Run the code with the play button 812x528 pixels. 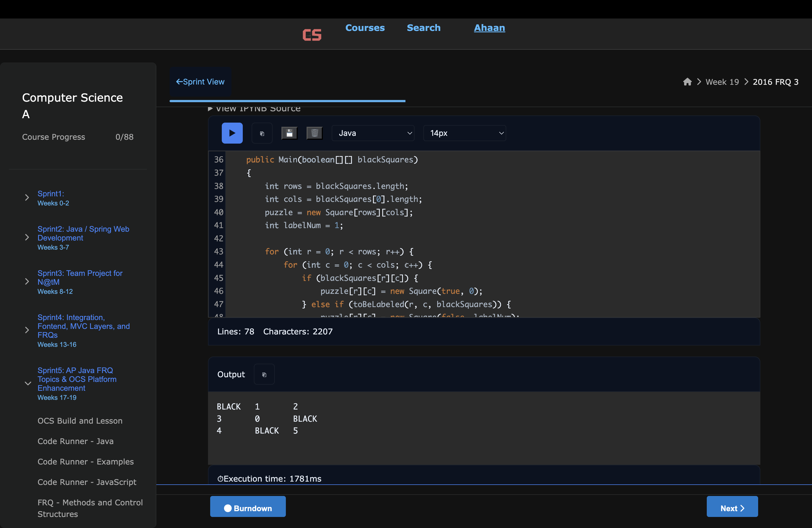click(x=232, y=133)
